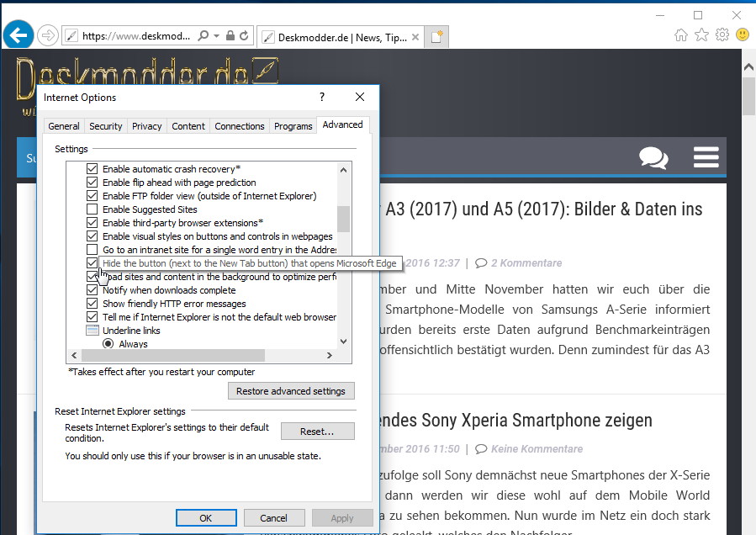Click the settings vertical scrollbar thumb

click(343, 219)
